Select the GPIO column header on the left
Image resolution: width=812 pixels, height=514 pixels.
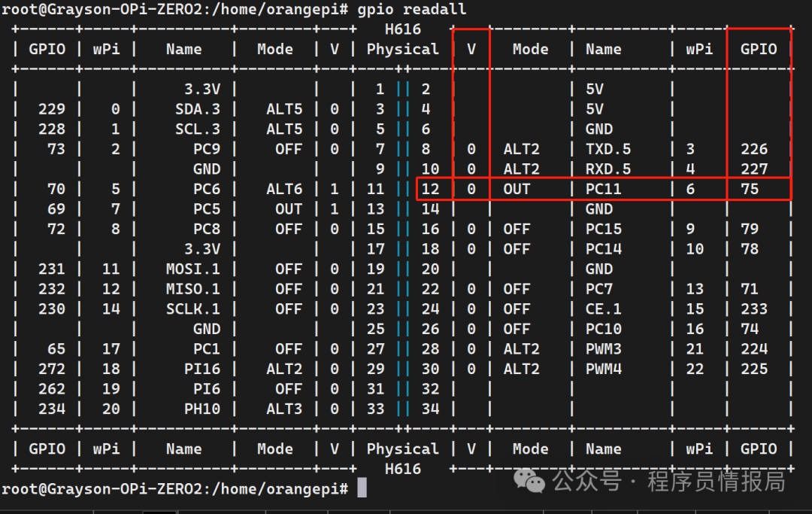coord(47,48)
